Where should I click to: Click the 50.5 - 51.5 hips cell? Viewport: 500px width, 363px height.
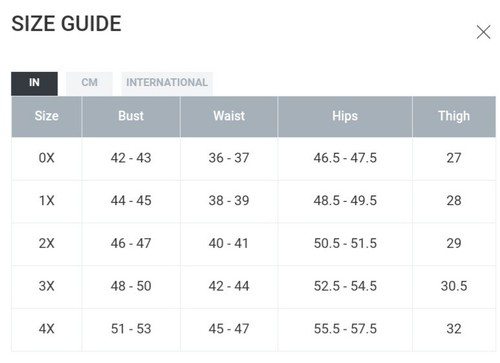point(345,243)
